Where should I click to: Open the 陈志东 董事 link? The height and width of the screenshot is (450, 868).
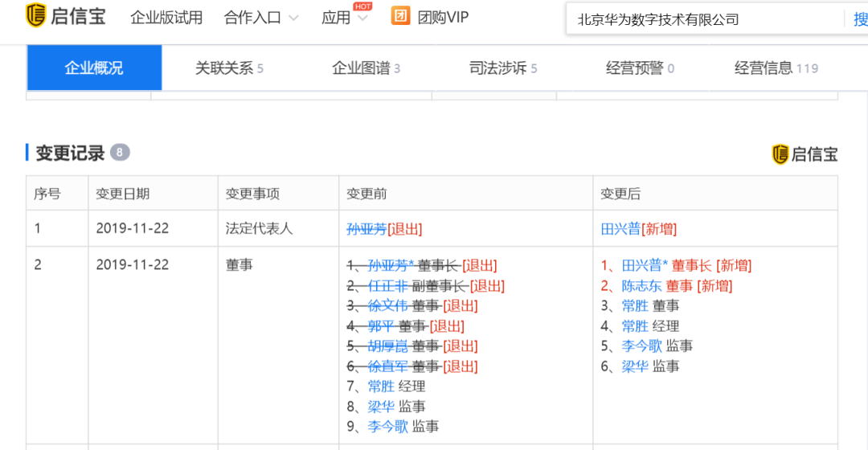pos(641,286)
